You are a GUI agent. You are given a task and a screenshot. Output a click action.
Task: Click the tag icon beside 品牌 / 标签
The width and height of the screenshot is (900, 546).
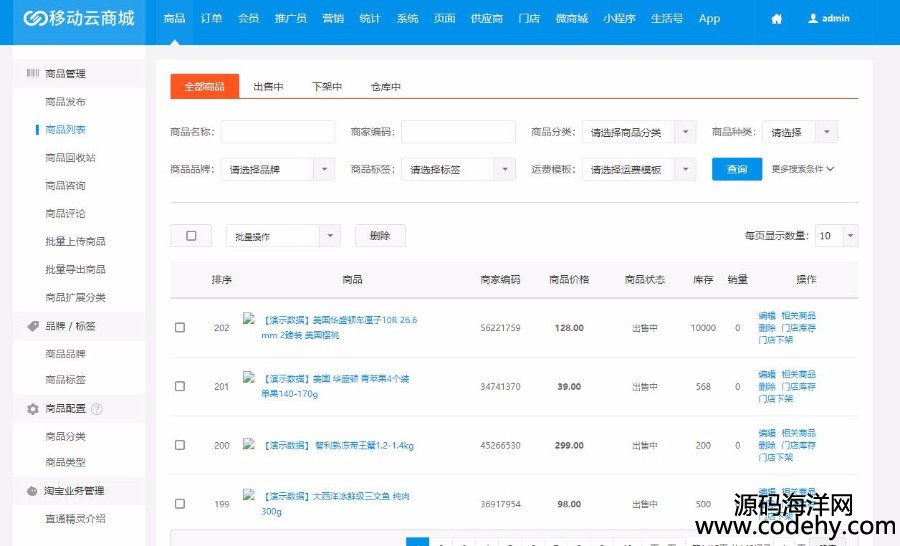point(33,326)
